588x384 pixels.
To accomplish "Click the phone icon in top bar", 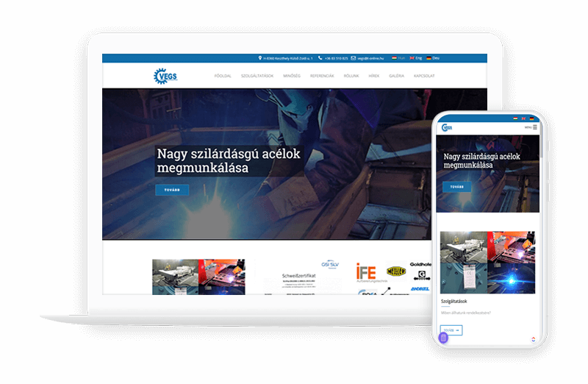I will [320, 57].
